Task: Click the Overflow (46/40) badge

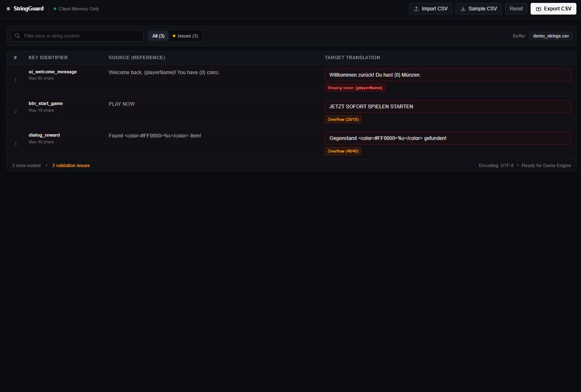Action: coord(343,151)
